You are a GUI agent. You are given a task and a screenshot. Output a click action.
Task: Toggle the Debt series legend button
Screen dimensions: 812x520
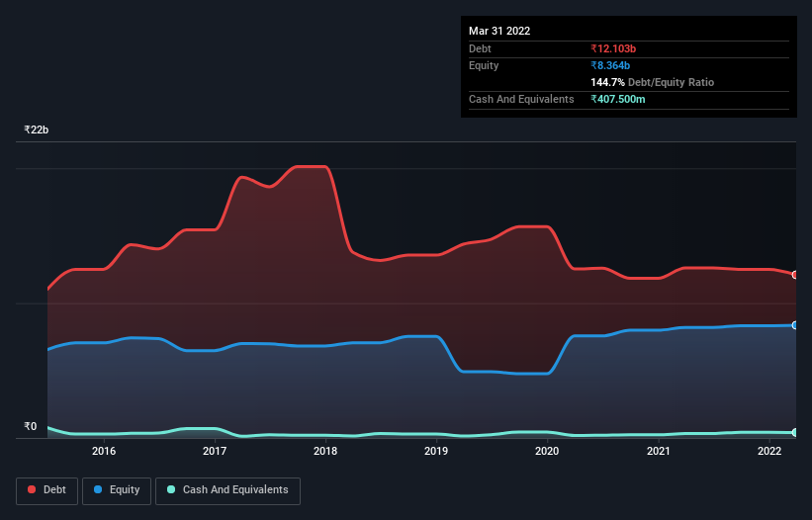point(46,490)
